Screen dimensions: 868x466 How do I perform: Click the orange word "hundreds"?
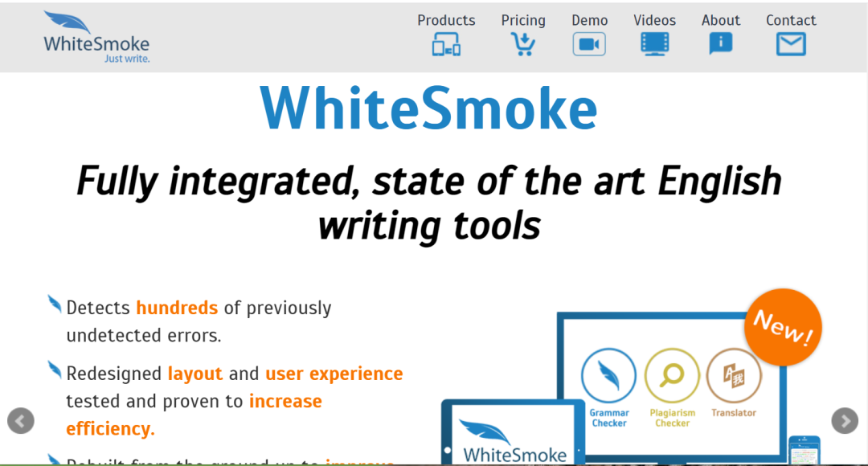[x=177, y=308]
